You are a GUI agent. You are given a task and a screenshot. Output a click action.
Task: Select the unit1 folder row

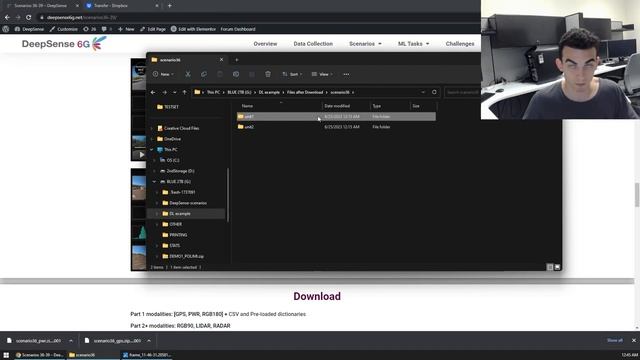pyautogui.click(x=336, y=117)
